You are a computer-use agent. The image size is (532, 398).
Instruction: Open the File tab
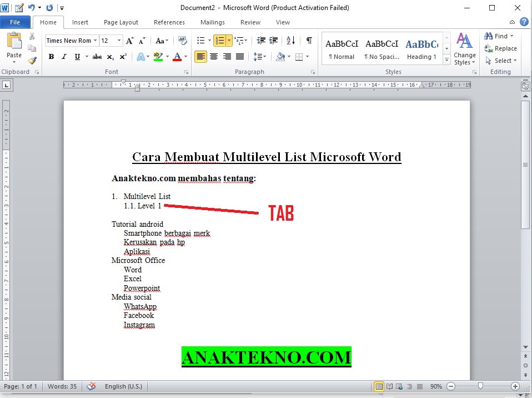click(x=15, y=22)
